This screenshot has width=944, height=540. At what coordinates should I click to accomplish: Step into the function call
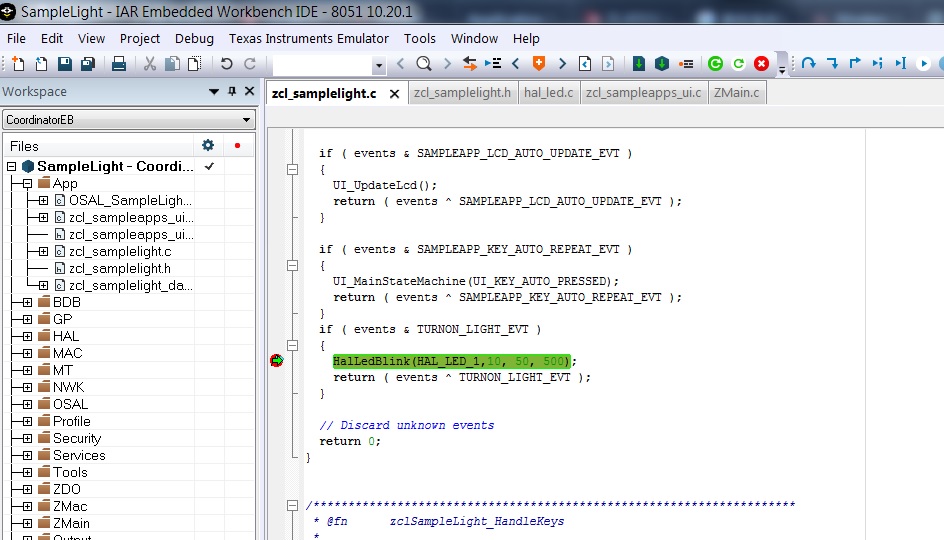click(832, 63)
